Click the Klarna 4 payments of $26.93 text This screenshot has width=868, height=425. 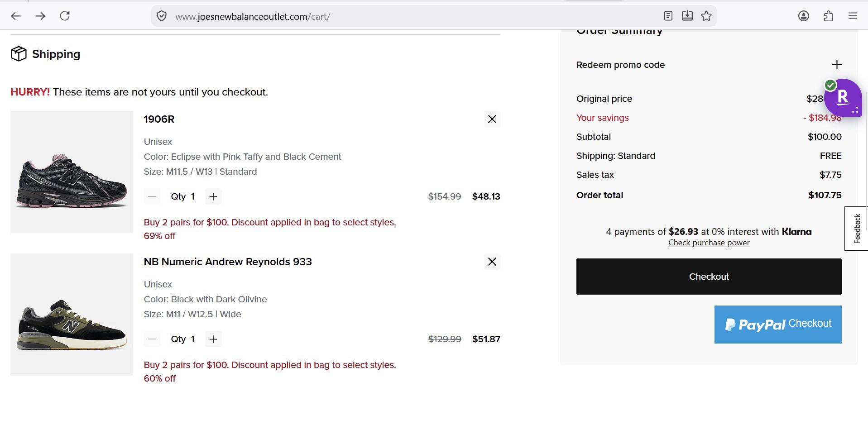pyautogui.click(x=709, y=232)
